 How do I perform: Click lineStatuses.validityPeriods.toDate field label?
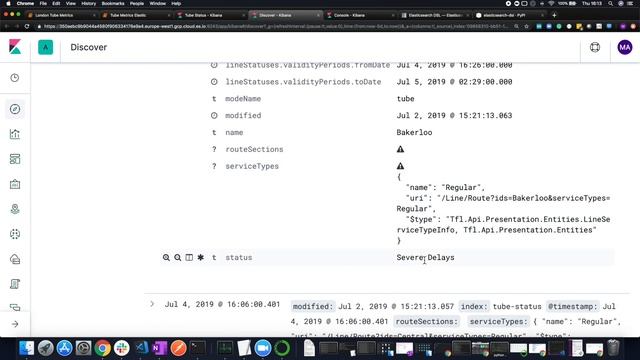tap(303, 82)
